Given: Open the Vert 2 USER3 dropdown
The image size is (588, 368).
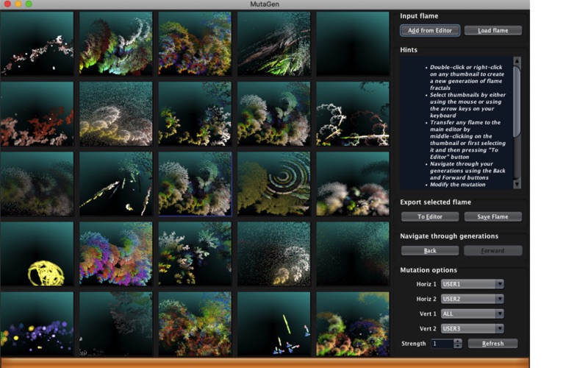Looking at the screenshot, I should click(472, 328).
